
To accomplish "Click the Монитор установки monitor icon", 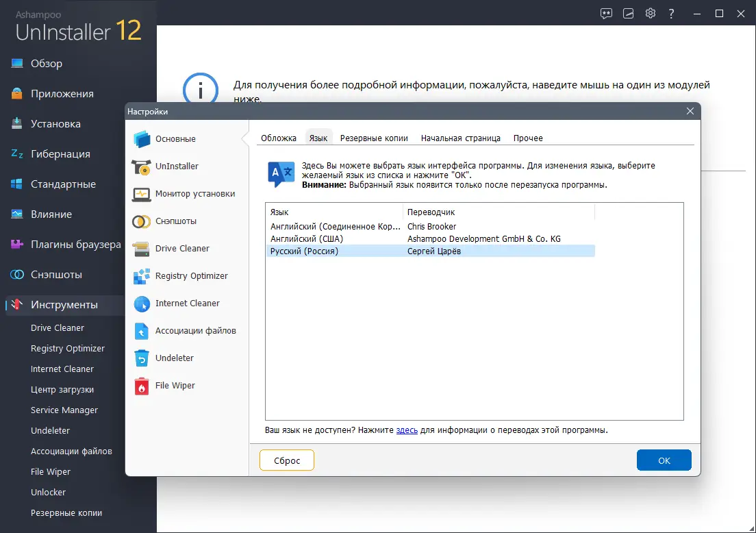I will (141, 194).
